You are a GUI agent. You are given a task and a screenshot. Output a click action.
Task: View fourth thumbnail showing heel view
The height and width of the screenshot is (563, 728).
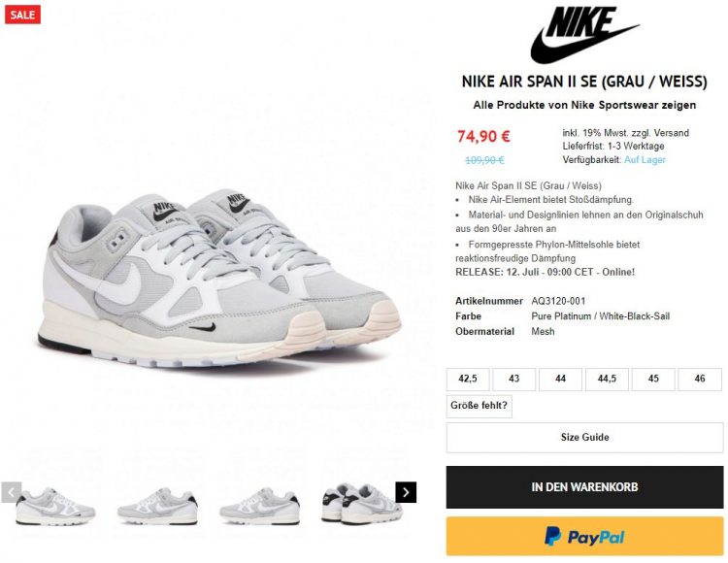(362, 505)
